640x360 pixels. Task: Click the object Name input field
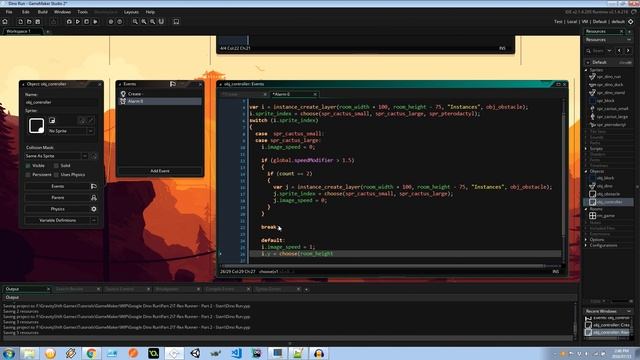coord(61,102)
